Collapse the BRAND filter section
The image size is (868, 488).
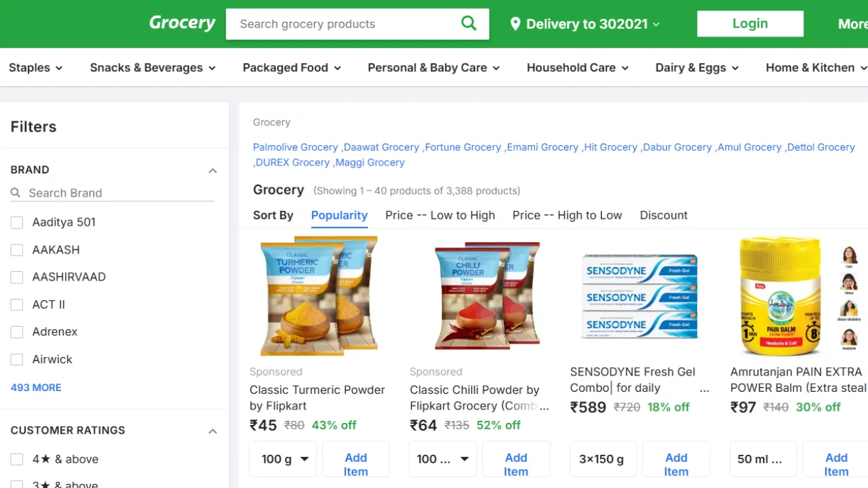tap(212, 170)
